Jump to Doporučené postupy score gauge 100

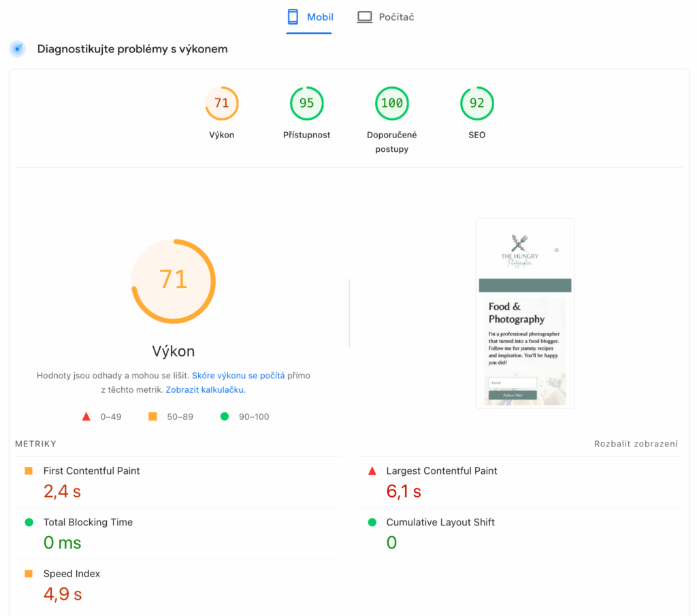click(392, 103)
